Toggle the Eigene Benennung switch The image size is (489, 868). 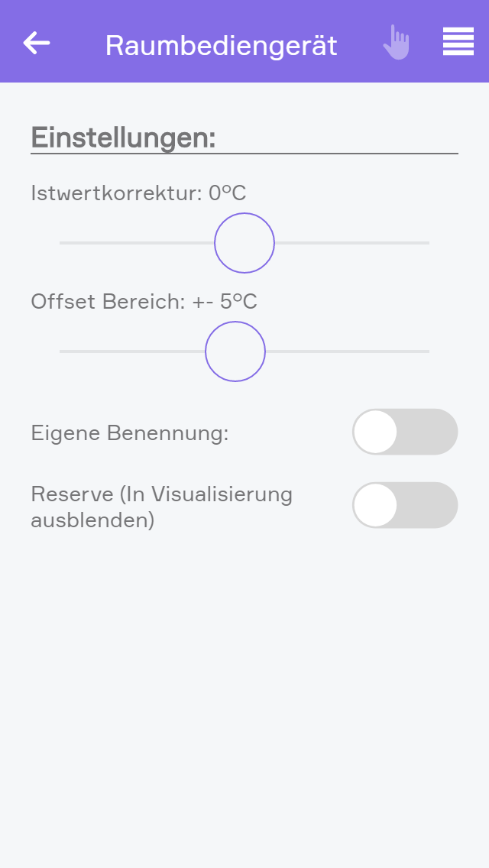[404, 432]
